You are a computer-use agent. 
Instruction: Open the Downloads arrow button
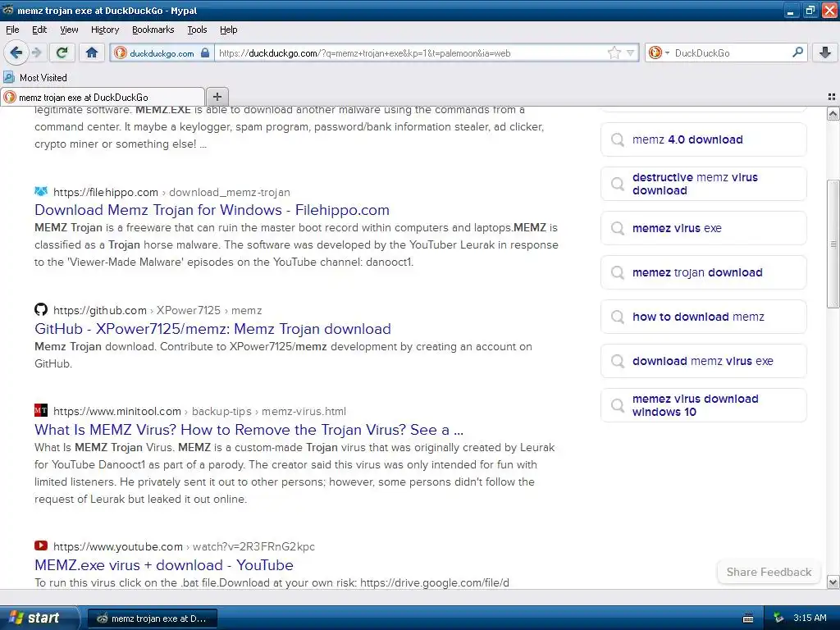[825, 52]
